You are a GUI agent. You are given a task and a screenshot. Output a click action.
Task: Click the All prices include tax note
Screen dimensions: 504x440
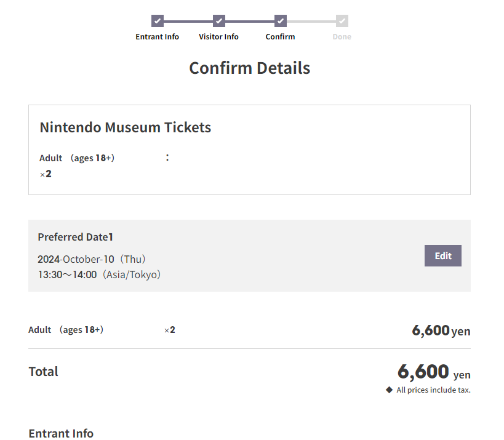(x=433, y=390)
